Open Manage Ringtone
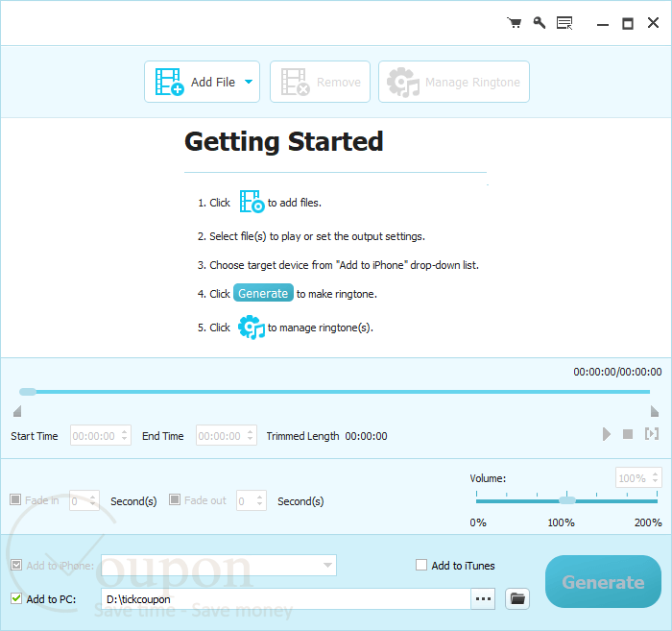Viewport: 672px width, 631px height. [454, 82]
